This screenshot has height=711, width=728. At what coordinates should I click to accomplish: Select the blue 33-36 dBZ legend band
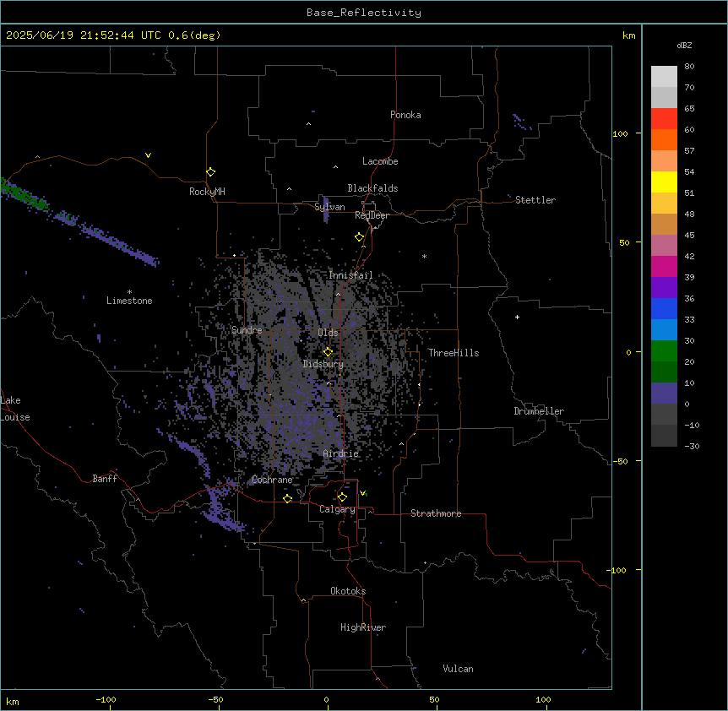coord(664,308)
